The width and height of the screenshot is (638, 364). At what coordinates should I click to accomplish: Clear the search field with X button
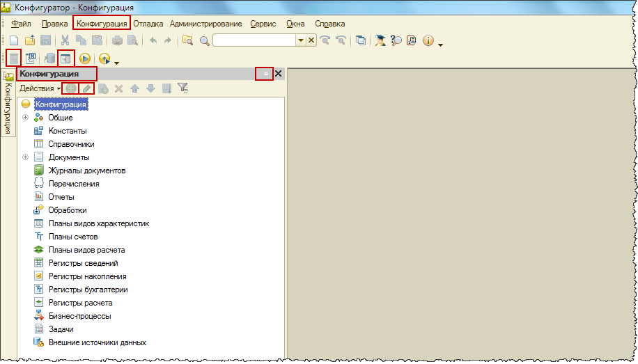pos(311,40)
